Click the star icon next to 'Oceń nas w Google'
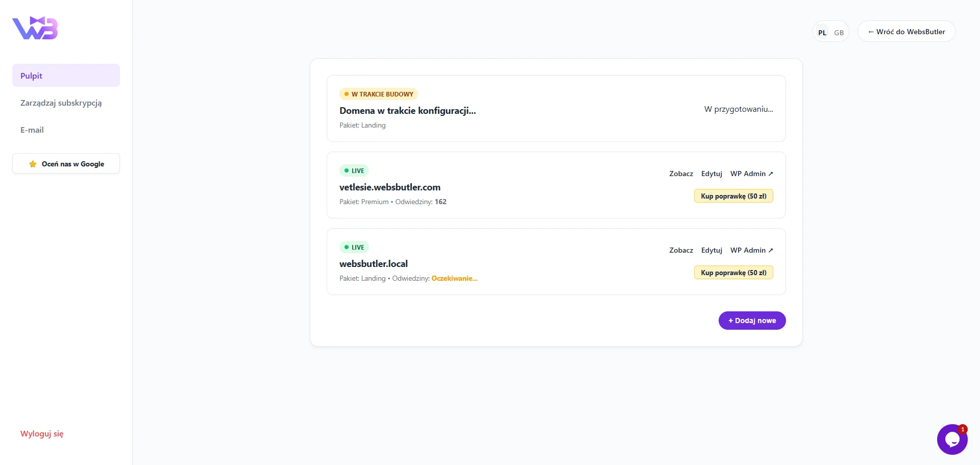Image resolution: width=980 pixels, height=465 pixels. click(x=33, y=164)
